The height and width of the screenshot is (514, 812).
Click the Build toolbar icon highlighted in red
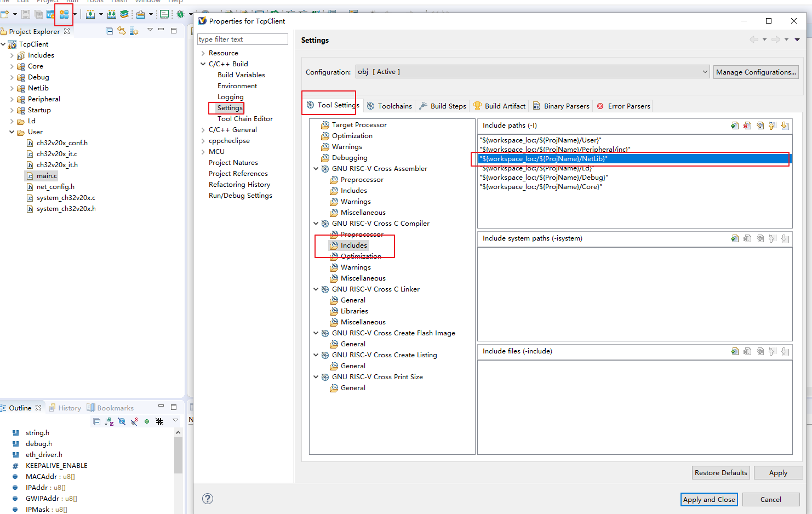(x=64, y=15)
